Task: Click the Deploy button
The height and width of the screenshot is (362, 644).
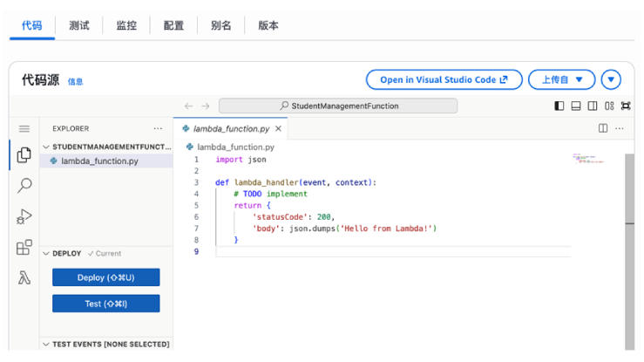Action: [105, 277]
